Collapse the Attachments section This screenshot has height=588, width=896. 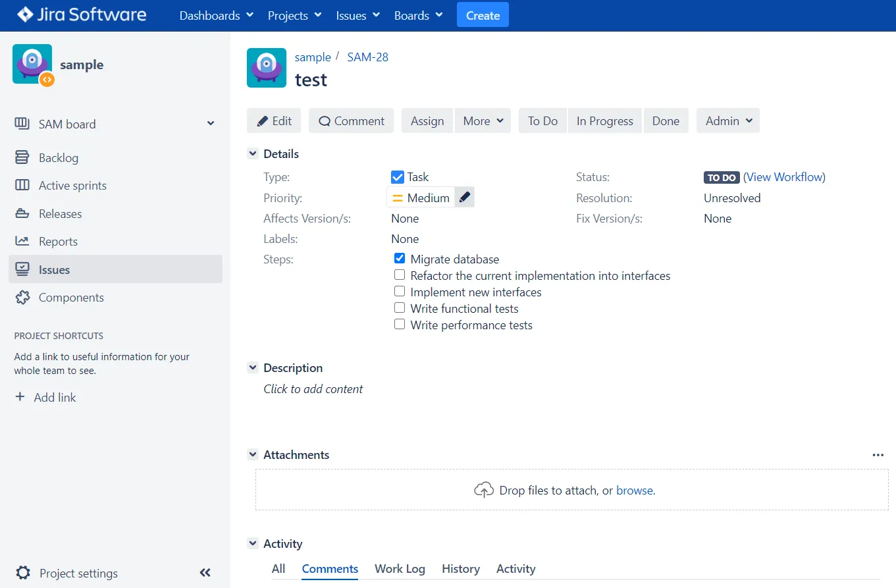pyautogui.click(x=252, y=454)
